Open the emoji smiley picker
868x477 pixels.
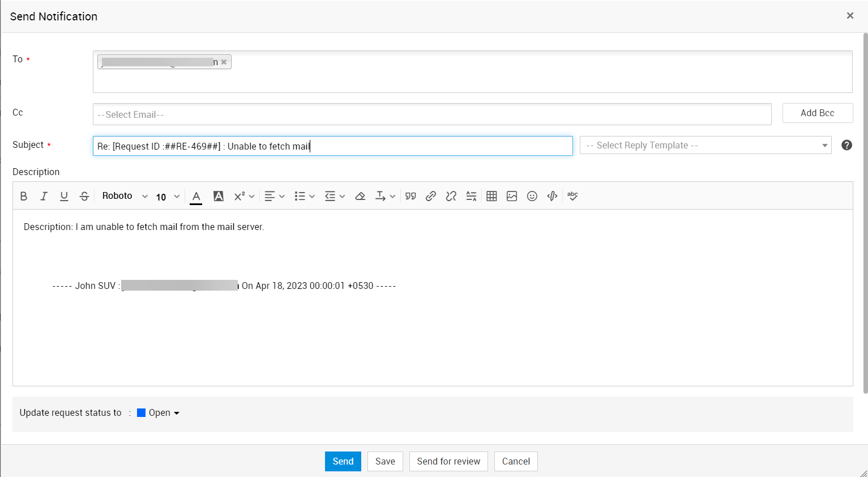[532, 196]
